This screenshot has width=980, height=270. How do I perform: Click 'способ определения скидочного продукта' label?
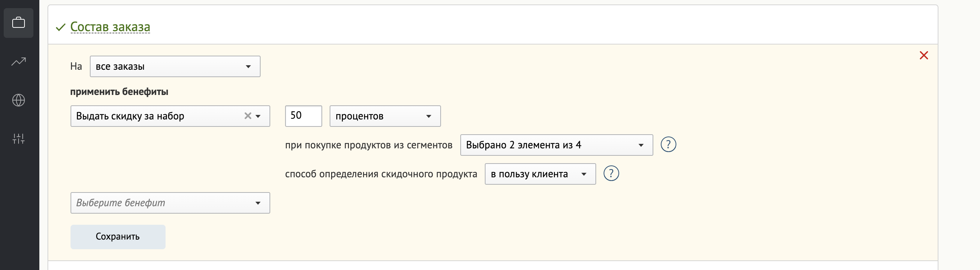click(381, 174)
